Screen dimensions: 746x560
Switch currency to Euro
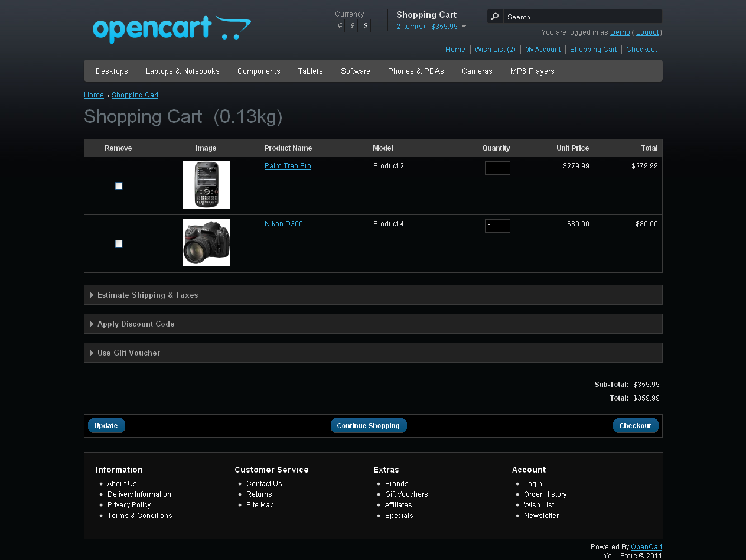[x=340, y=26]
